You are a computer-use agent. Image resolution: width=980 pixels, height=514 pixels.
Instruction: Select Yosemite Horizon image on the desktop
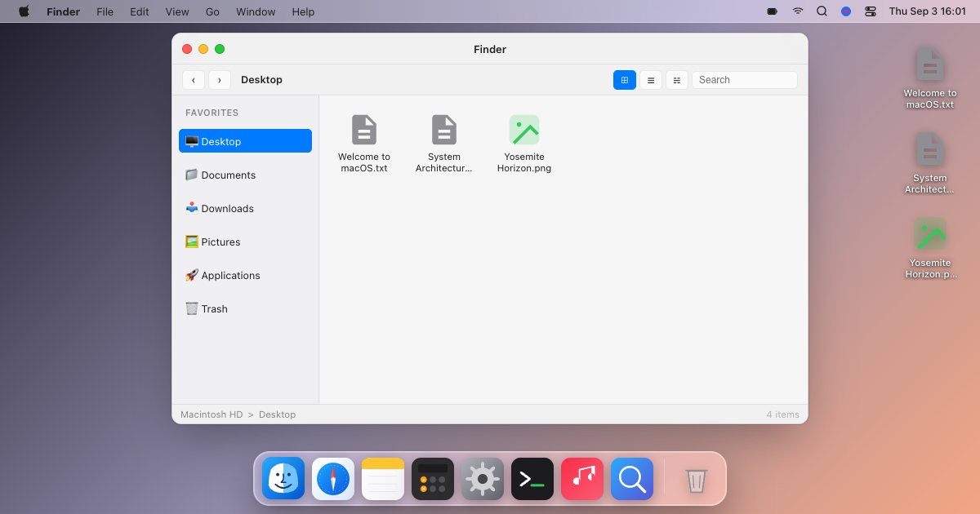tap(930, 248)
